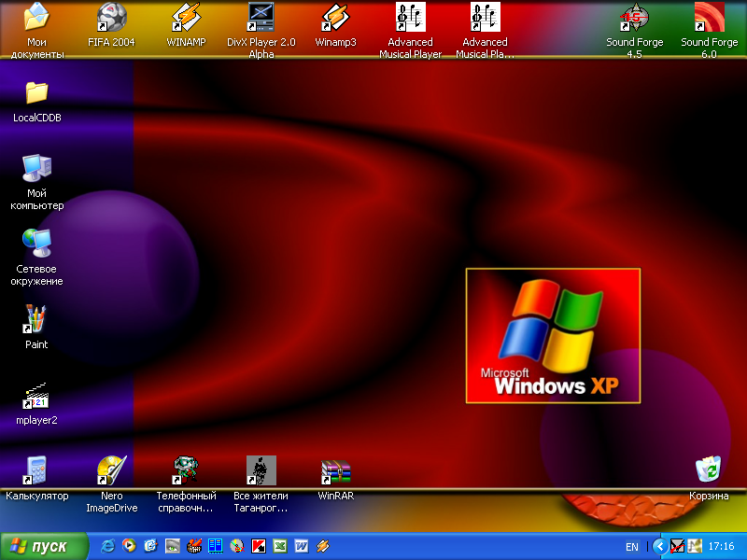Select the WINAMP desktop shortcut

point(186,17)
